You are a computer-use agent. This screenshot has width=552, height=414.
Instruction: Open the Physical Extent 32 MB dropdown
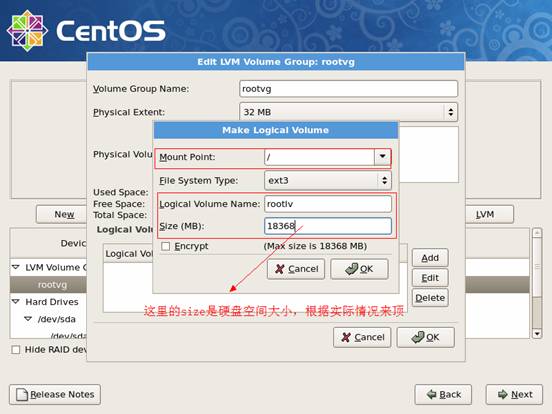348,112
